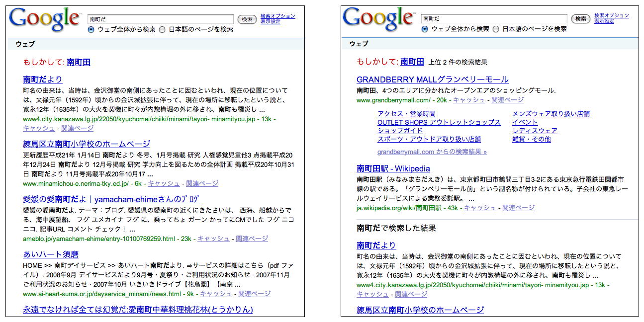Screen dimensions: 644x322
Task: Click the 上位 2 件の検索結果 text
Action: pos(458,63)
